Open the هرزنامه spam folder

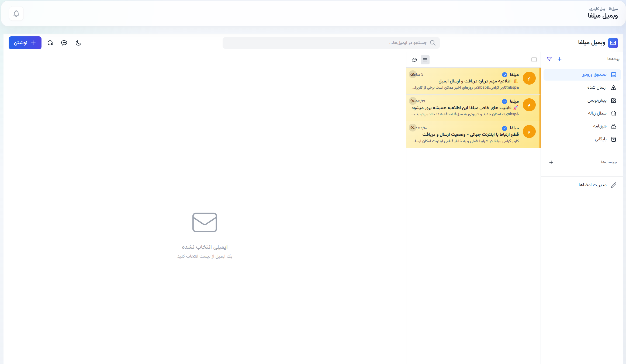[582, 126]
